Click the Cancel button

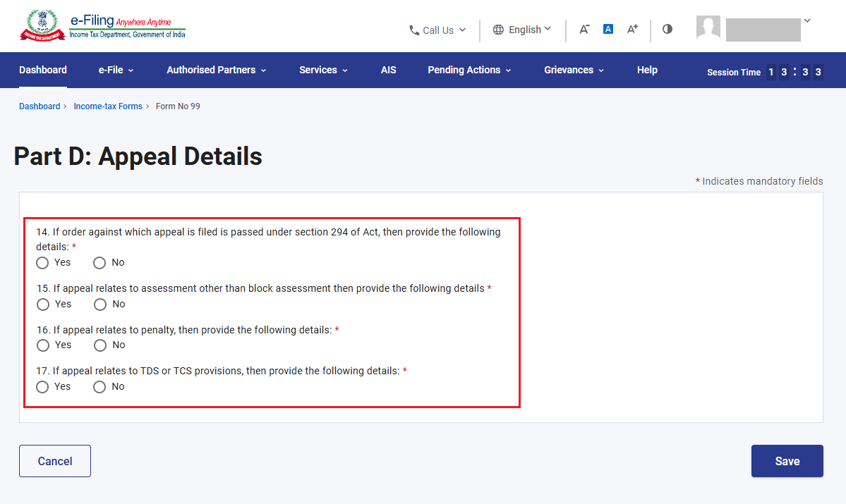[55, 461]
